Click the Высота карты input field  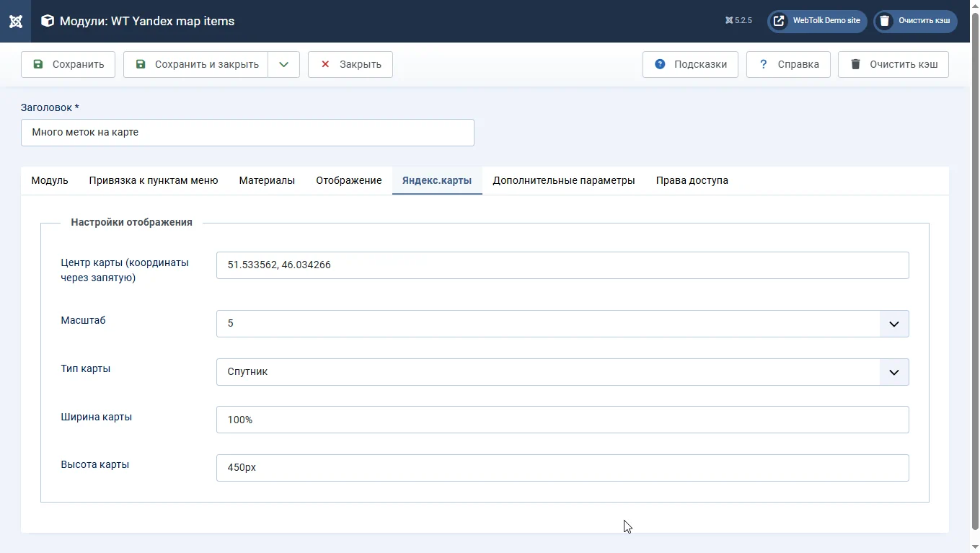pos(562,468)
